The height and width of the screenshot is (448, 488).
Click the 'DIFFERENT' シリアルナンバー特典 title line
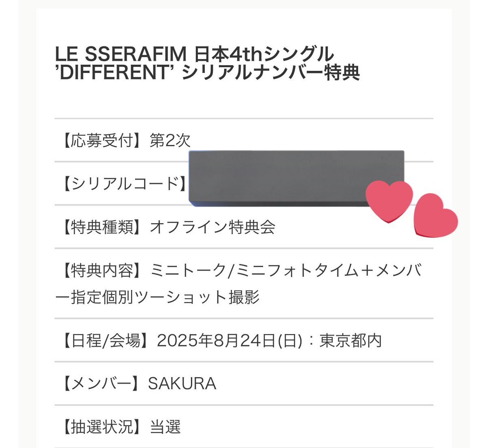(x=207, y=72)
